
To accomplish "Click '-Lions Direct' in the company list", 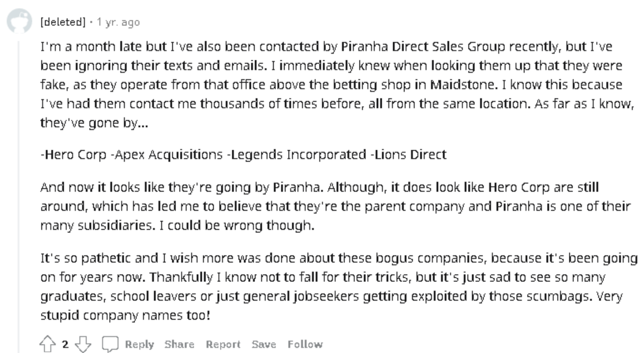I will pyautogui.click(x=408, y=155).
